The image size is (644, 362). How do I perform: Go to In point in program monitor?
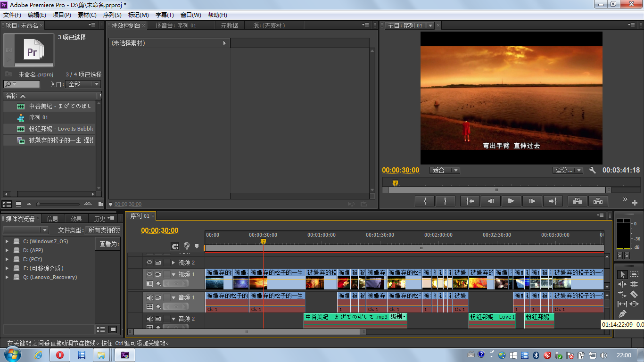pyautogui.click(x=470, y=201)
